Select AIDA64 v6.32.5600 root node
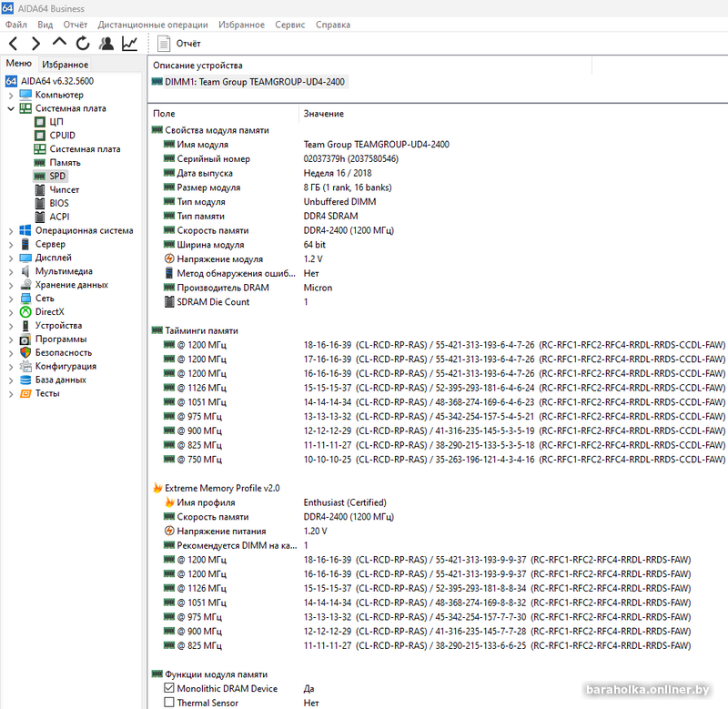This screenshot has height=709, width=728. 49,81
